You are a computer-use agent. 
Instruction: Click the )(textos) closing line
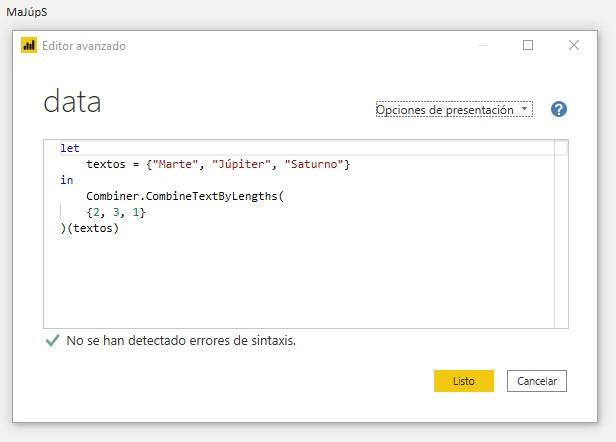(x=90, y=228)
